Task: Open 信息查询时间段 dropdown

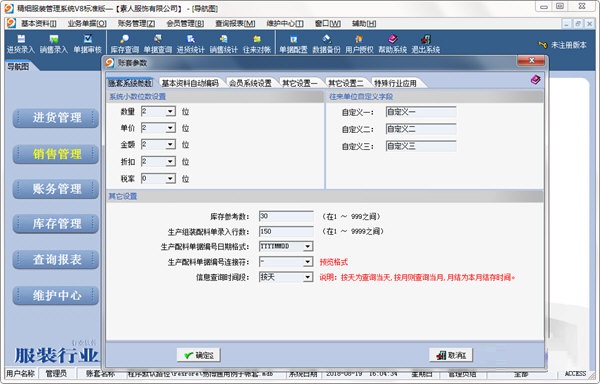Action: [x=308, y=277]
